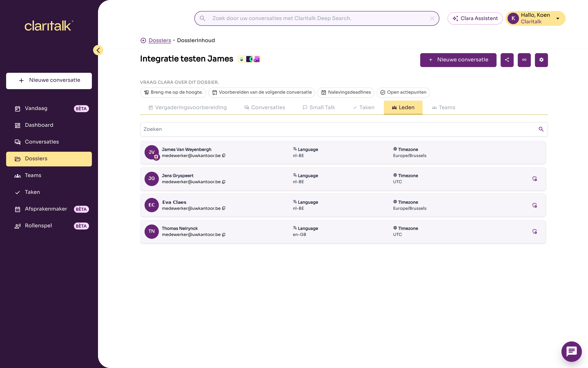Click the shield icon in Jens Gryspeert's row

point(535,179)
